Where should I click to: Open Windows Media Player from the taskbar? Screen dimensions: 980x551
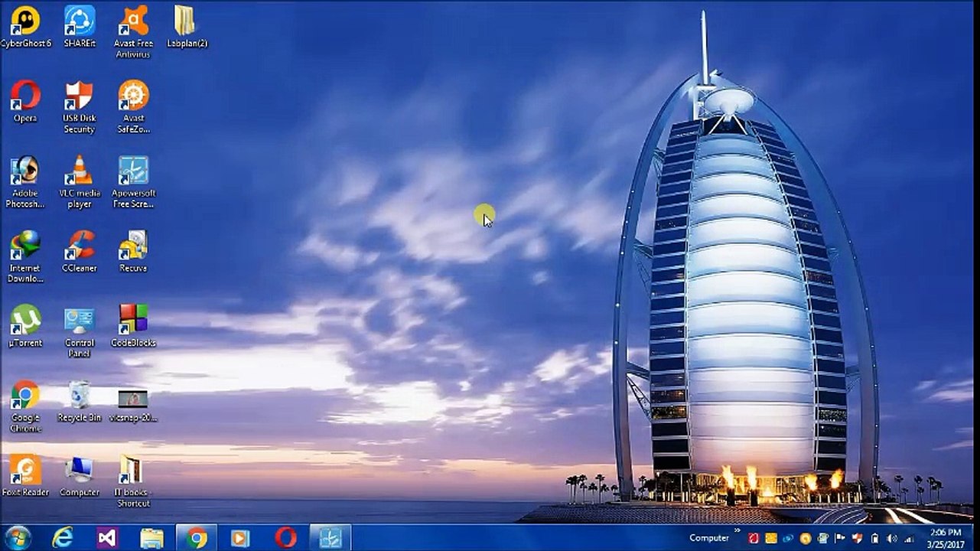[241, 537]
